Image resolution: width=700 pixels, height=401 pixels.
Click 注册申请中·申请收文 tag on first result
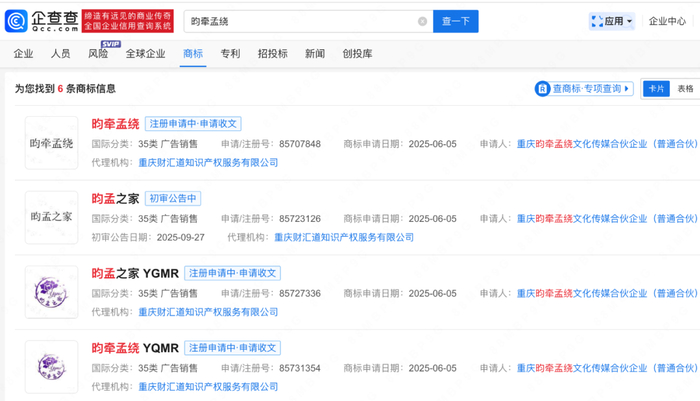point(193,124)
